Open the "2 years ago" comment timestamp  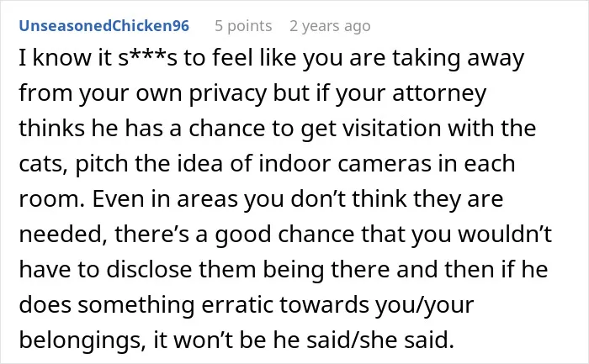tap(330, 26)
